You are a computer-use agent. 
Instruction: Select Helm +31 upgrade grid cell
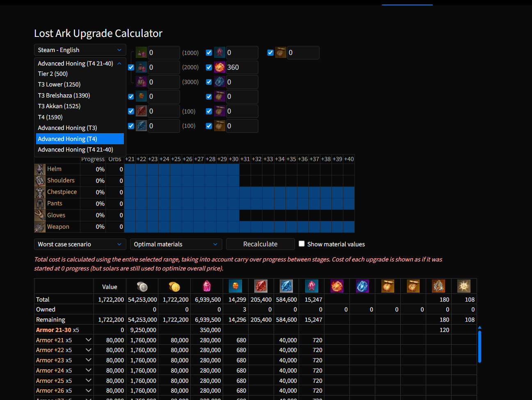coord(245,169)
